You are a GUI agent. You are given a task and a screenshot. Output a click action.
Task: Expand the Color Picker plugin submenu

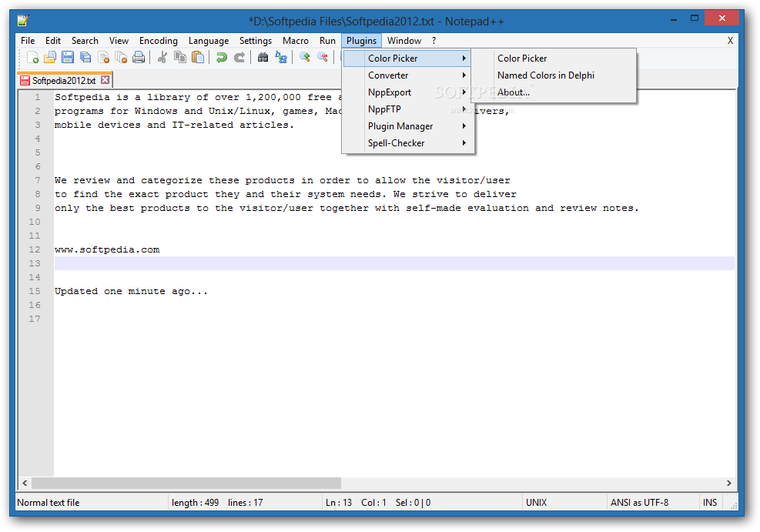[407, 59]
